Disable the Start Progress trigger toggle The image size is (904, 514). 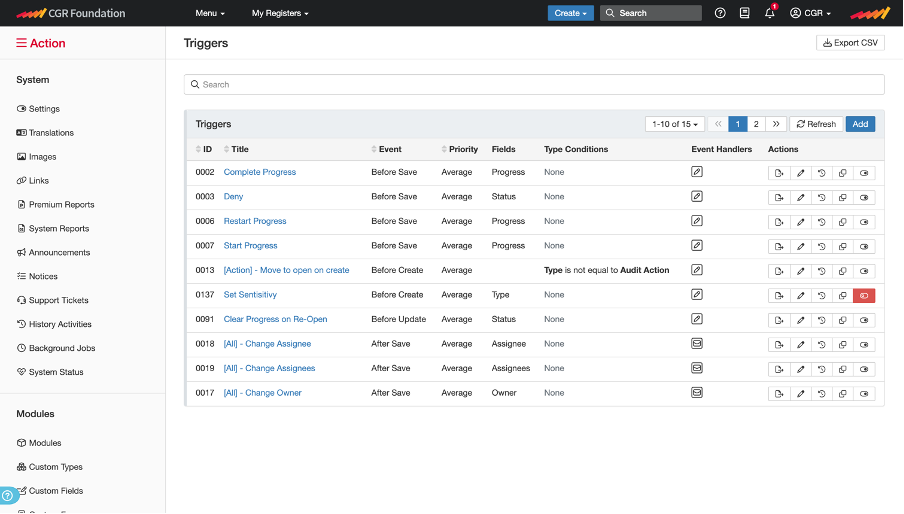tap(864, 247)
